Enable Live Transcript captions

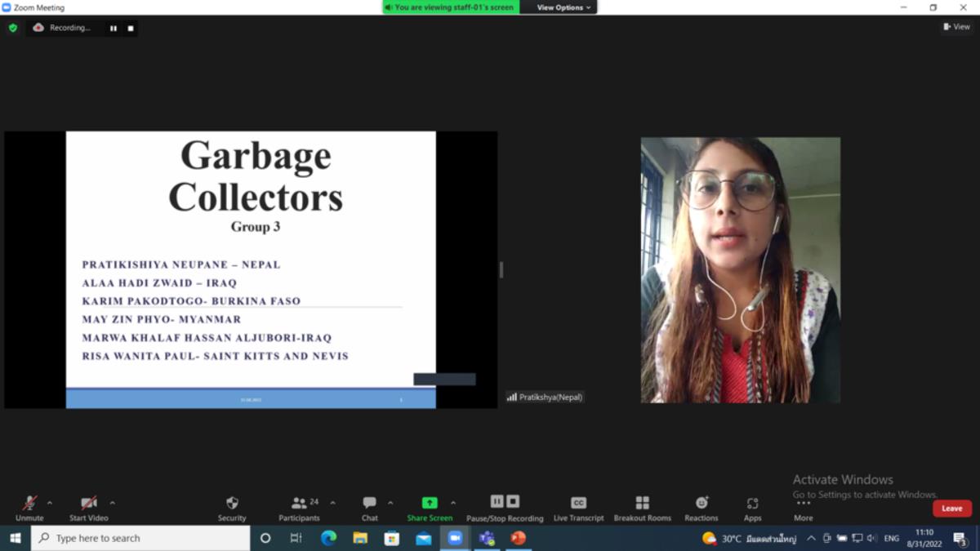[579, 508]
